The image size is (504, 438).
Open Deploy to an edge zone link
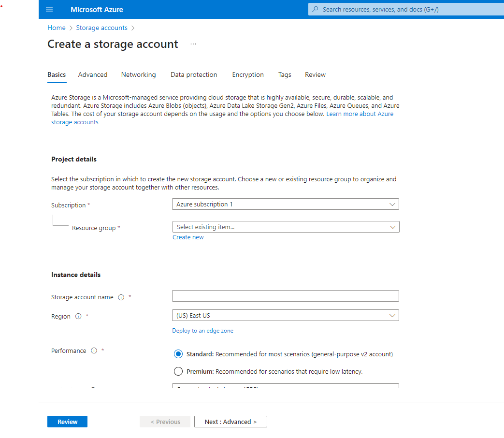(x=203, y=331)
